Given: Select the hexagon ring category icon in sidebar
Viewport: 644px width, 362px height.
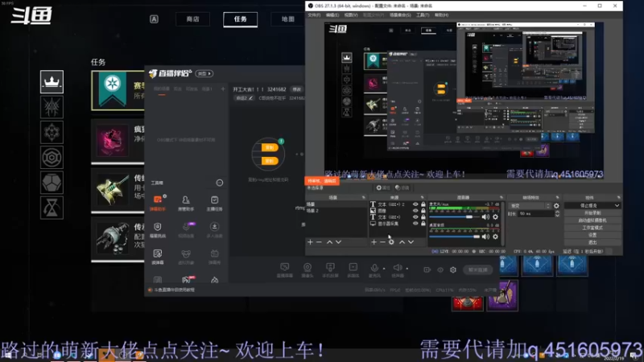Looking at the screenshot, I should coord(52,157).
